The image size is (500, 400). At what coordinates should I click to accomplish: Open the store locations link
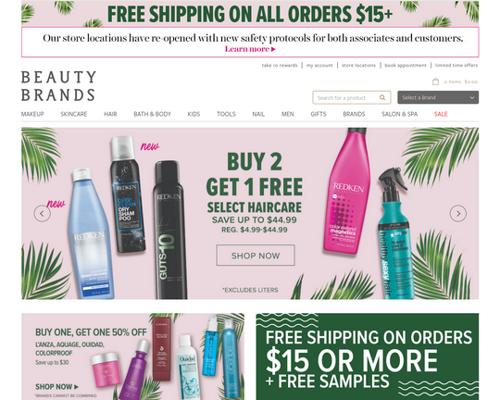(358, 65)
